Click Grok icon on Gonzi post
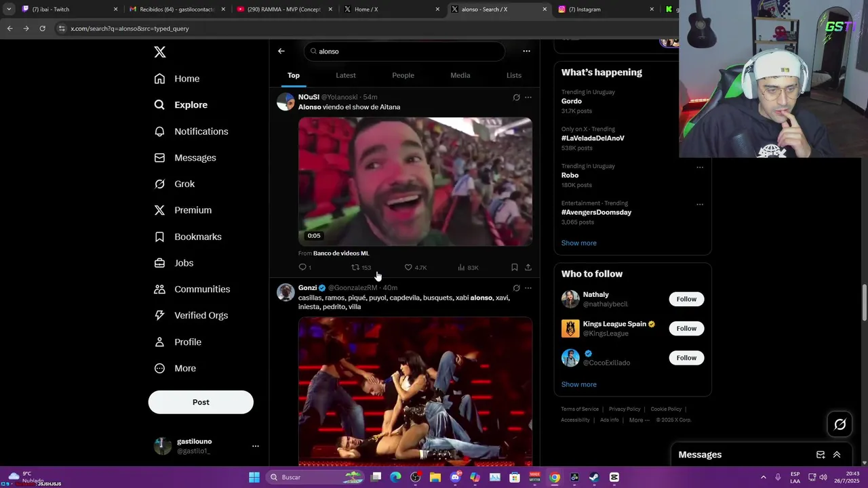 click(516, 288)
